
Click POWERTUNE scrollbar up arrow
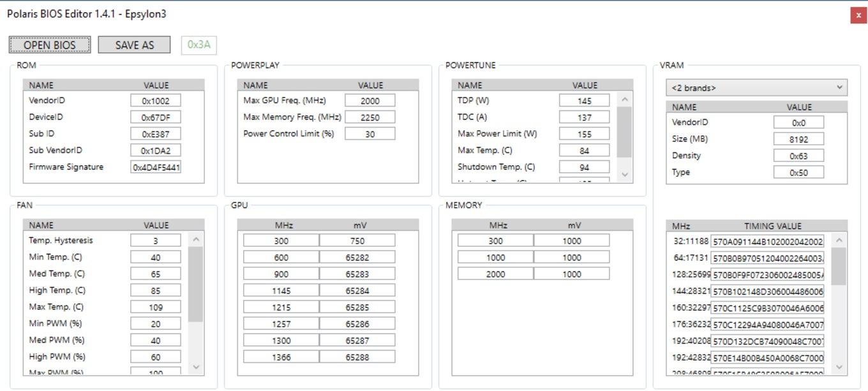(625, 99)
